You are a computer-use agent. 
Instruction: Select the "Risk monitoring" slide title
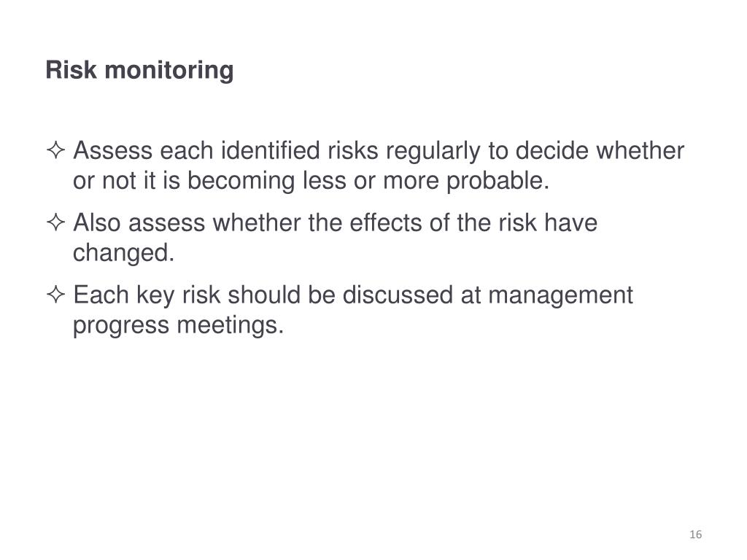coord(139,71)
